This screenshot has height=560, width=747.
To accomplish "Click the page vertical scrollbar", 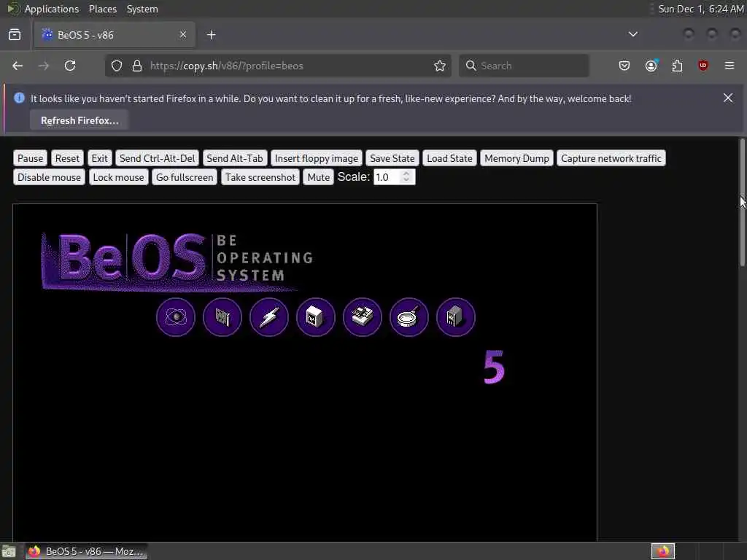I will (742, 202).
